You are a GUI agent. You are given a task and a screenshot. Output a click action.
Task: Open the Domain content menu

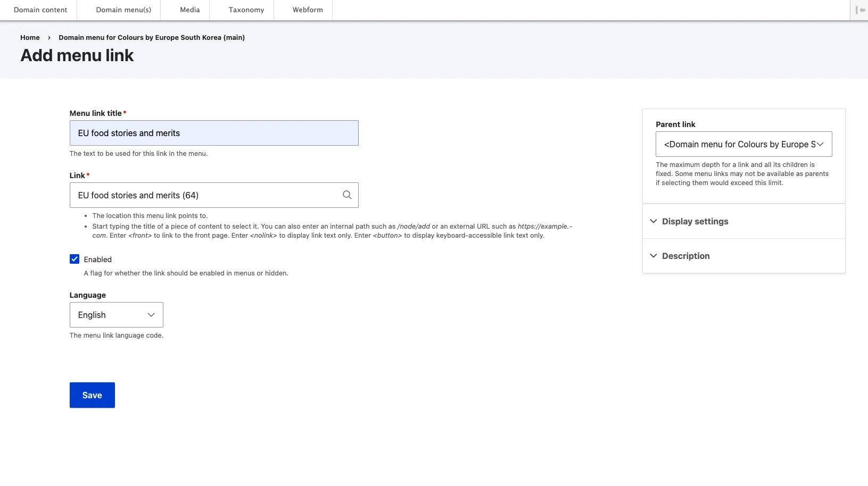40,10
